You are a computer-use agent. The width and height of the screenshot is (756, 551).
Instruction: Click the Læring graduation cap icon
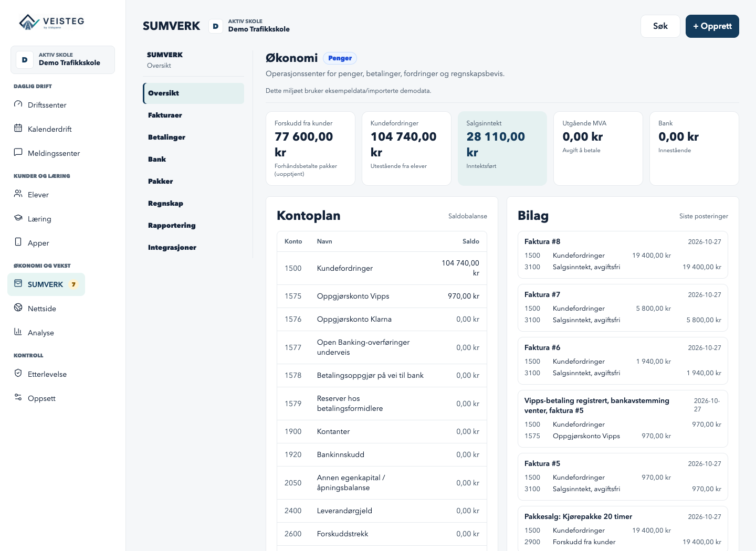pos(18,218)
